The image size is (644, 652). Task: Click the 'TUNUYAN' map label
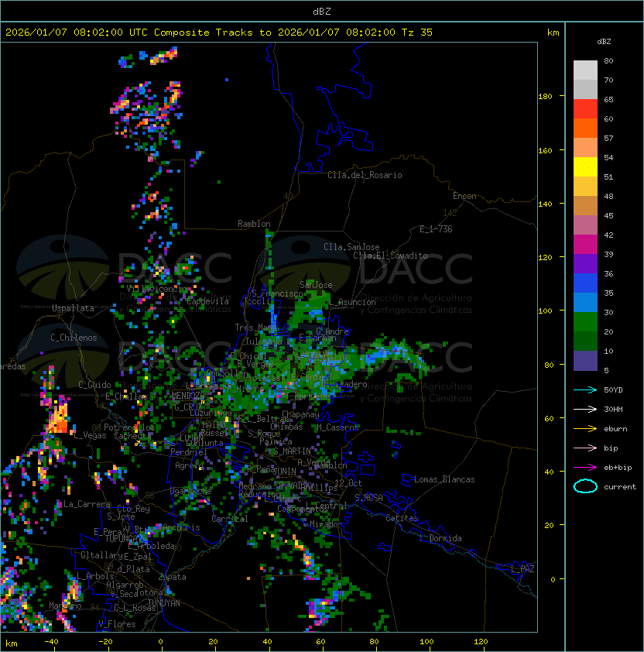pos(164,603)
